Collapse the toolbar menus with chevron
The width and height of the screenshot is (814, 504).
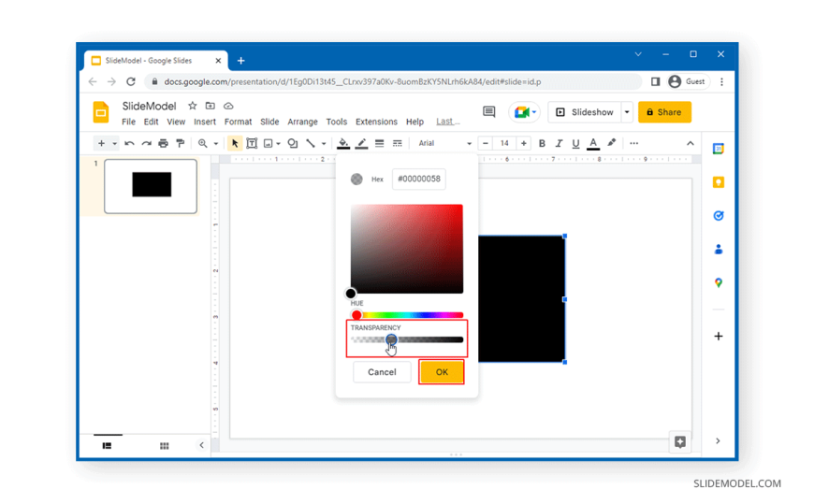pos(690,143)
